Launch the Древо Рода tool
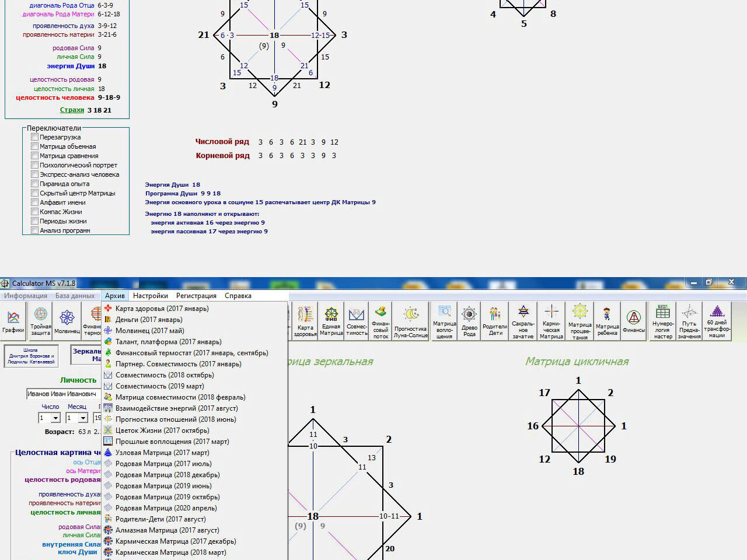 pos(469,321)
